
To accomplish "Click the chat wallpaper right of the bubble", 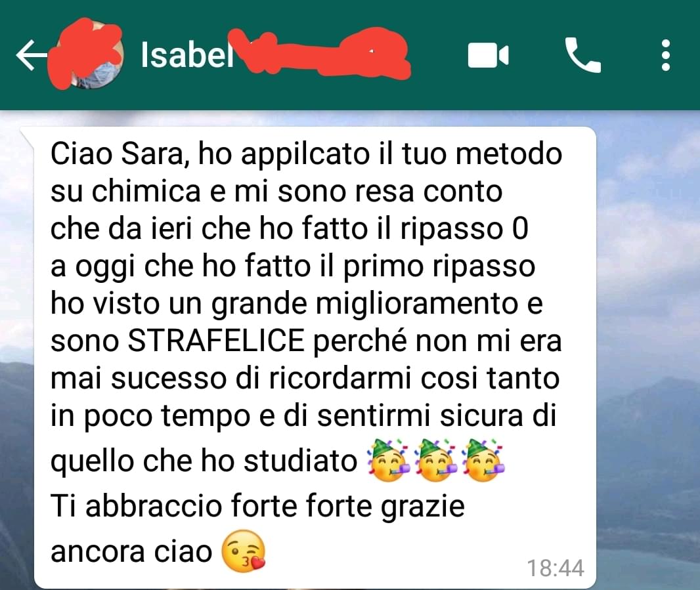I will point(648,312).
